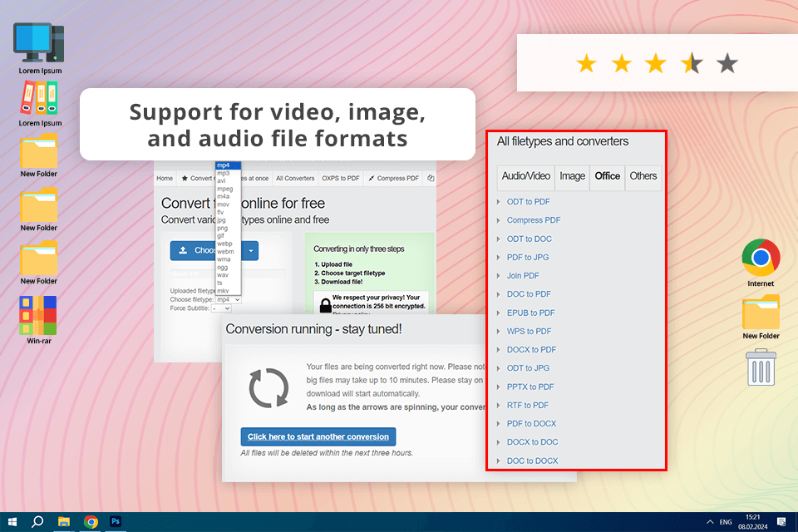Open the Others tab

pyautogui.click(x=643, y=176)
